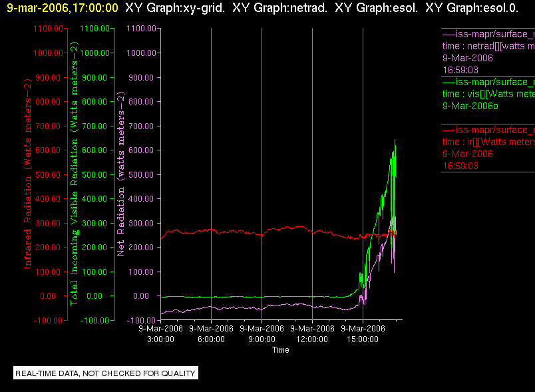The width and height of the screenshot is (535, 392).
Task: Click the 15:00:00 time axis tick label
Action: 363,333
